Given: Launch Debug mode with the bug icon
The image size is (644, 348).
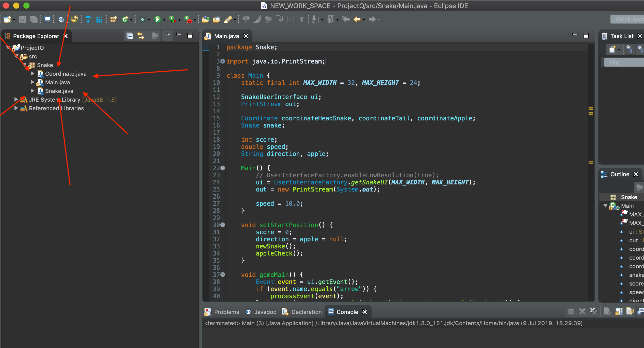Looking at the screenshot, I should (x=144, y=19).
